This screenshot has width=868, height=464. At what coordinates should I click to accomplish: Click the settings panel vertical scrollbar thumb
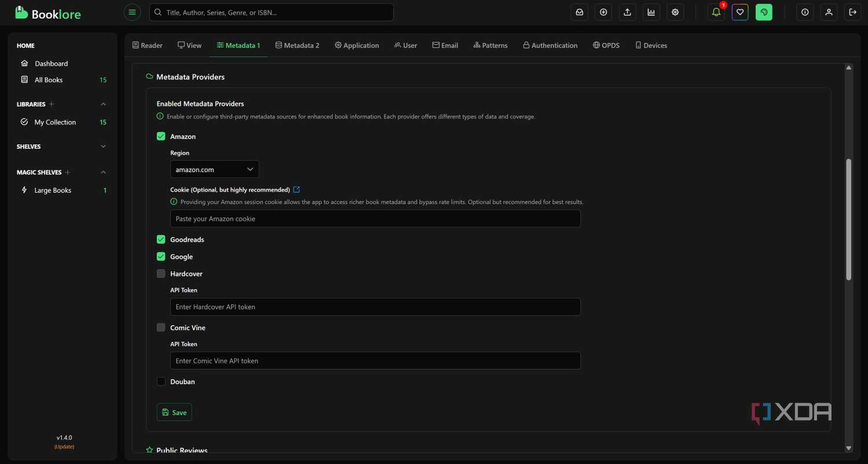[x=849, y=220]
